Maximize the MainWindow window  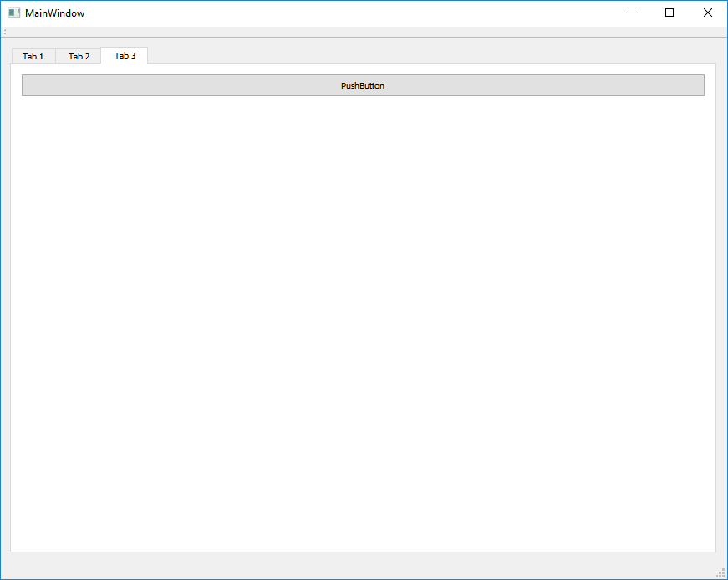click(669, 13)
